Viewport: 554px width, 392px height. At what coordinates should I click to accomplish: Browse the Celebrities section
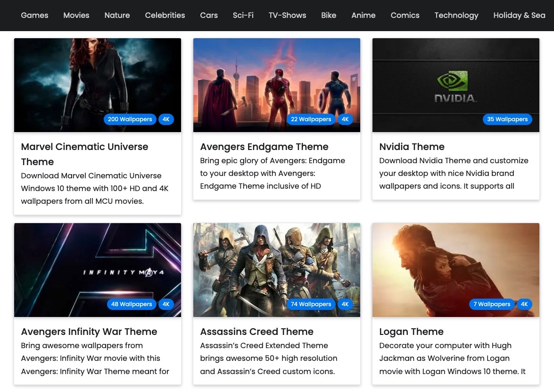click(165, 15)
